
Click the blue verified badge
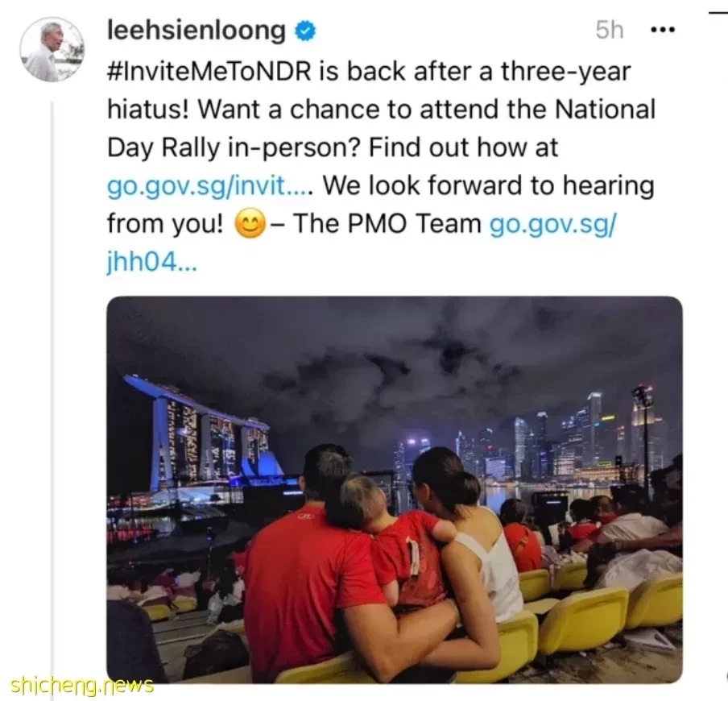tap(305, 31)
